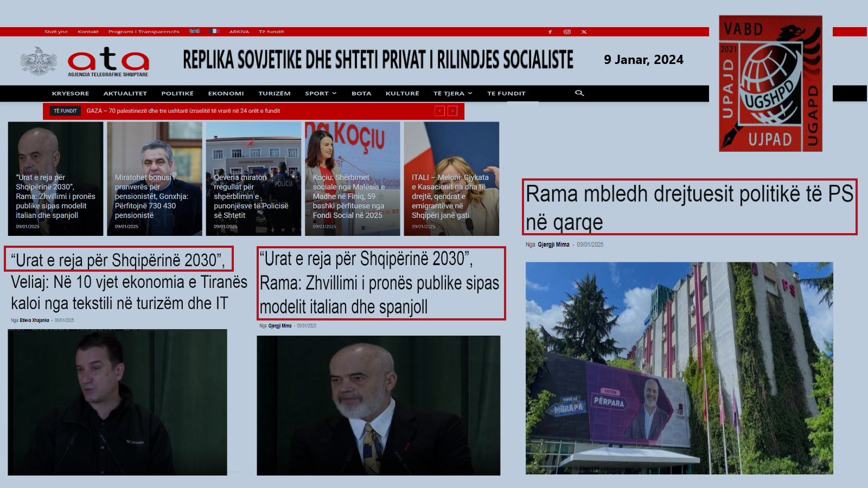Click the Kontakt link in top bar

pos(88,32)
